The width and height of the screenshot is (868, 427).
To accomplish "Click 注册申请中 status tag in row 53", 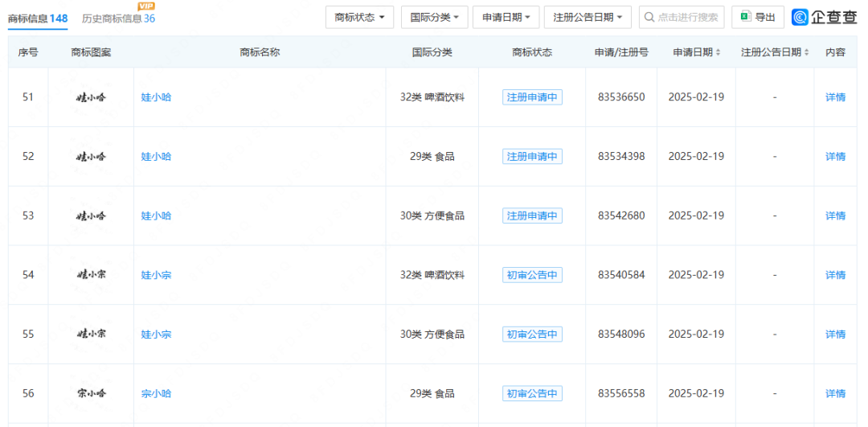I will coord(532,216).
